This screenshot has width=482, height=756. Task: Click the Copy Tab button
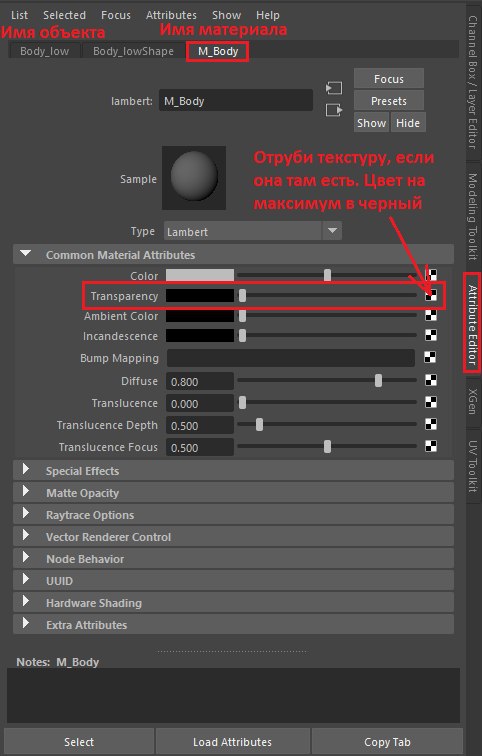point(387,742)
